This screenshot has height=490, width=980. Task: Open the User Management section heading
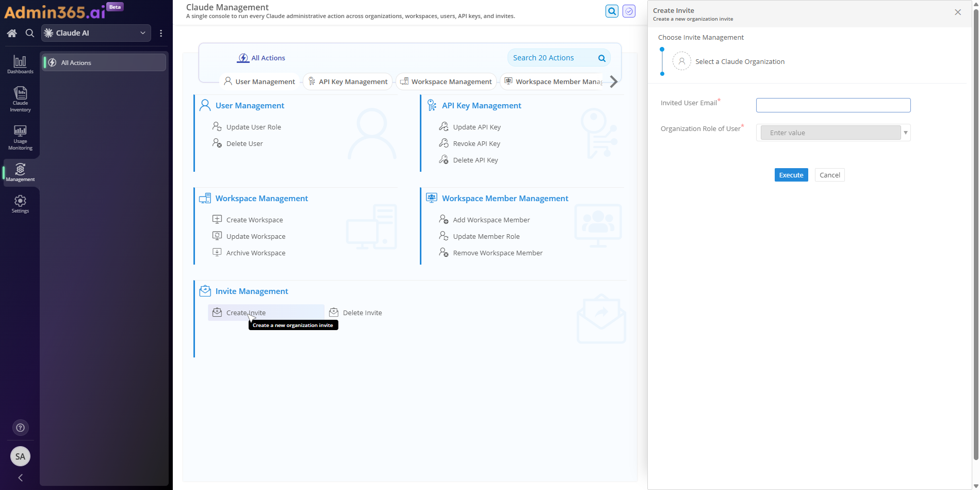tap(250, 105)
